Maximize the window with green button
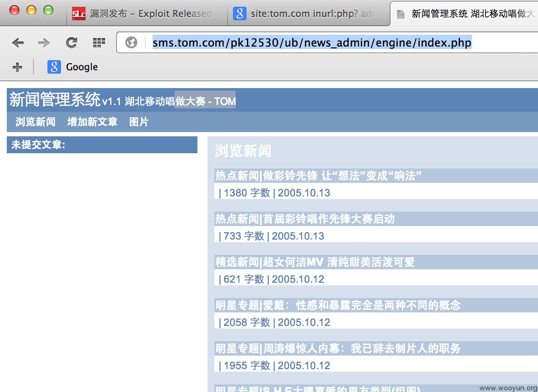The image size is (538, 392). click(48, 10)
